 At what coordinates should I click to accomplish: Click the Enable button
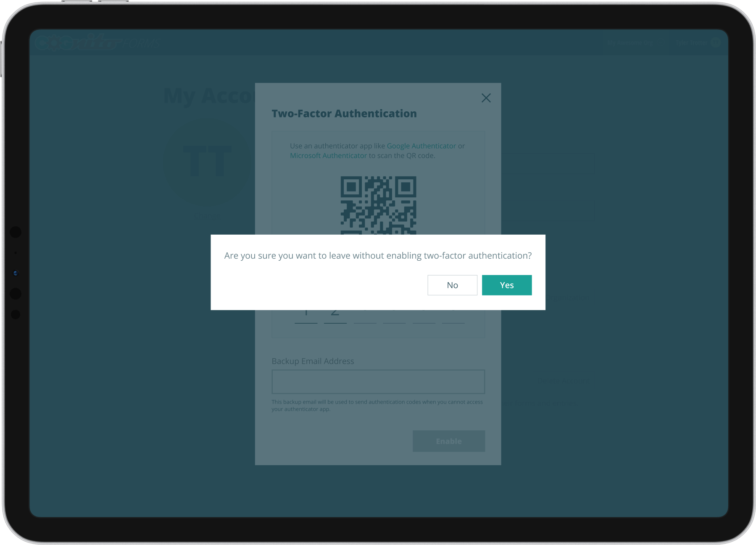click(449, 441)
